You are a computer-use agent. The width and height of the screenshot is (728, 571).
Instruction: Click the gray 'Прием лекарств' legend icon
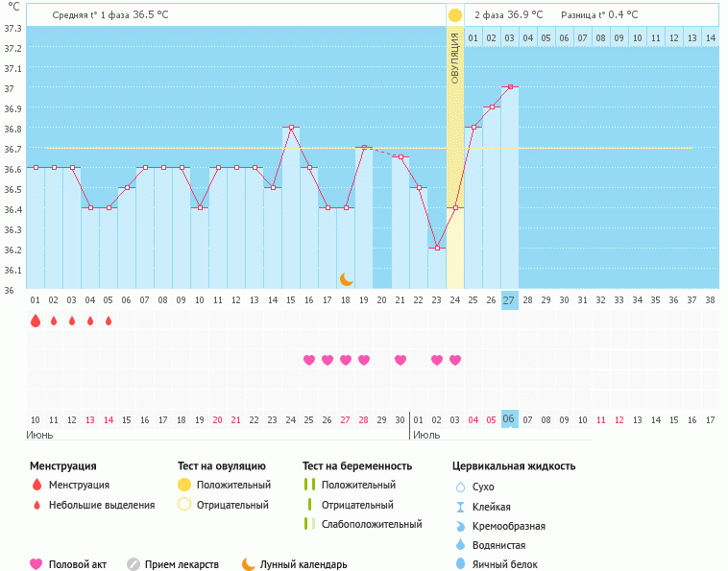[x=133, y=564]
